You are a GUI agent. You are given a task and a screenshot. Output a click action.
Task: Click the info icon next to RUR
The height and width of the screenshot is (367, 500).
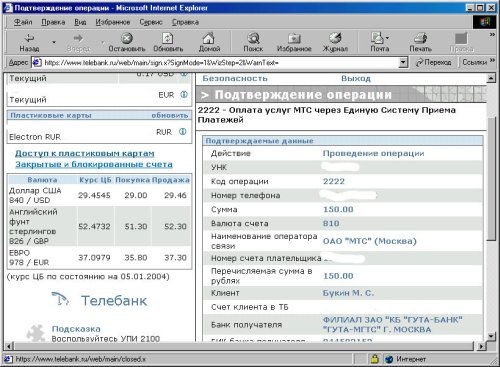(x=183, y=132)
